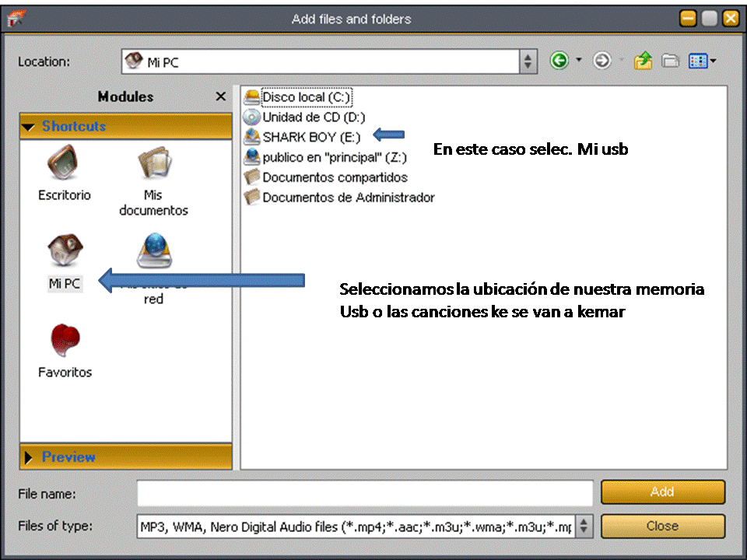Click the Disco local (C:) drive icon

click(251, 97)
